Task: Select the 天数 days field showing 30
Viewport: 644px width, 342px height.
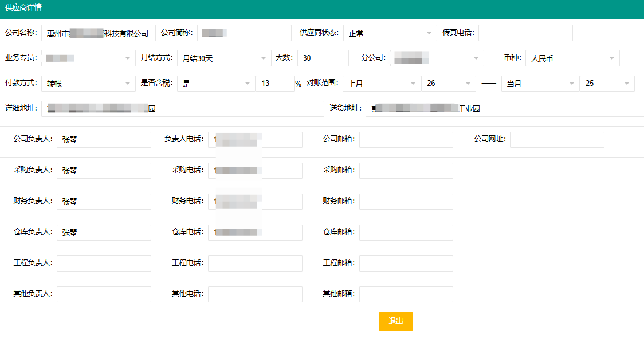Action: pos(323,58)
